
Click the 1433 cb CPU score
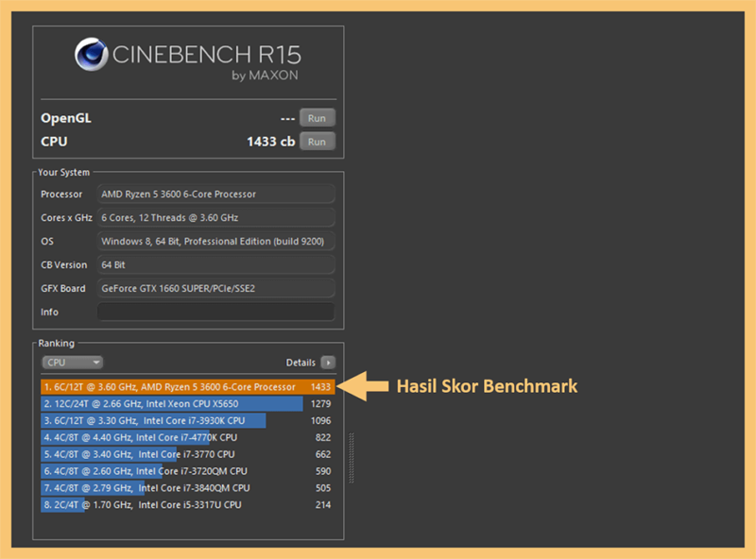click(x=270, y=142)
